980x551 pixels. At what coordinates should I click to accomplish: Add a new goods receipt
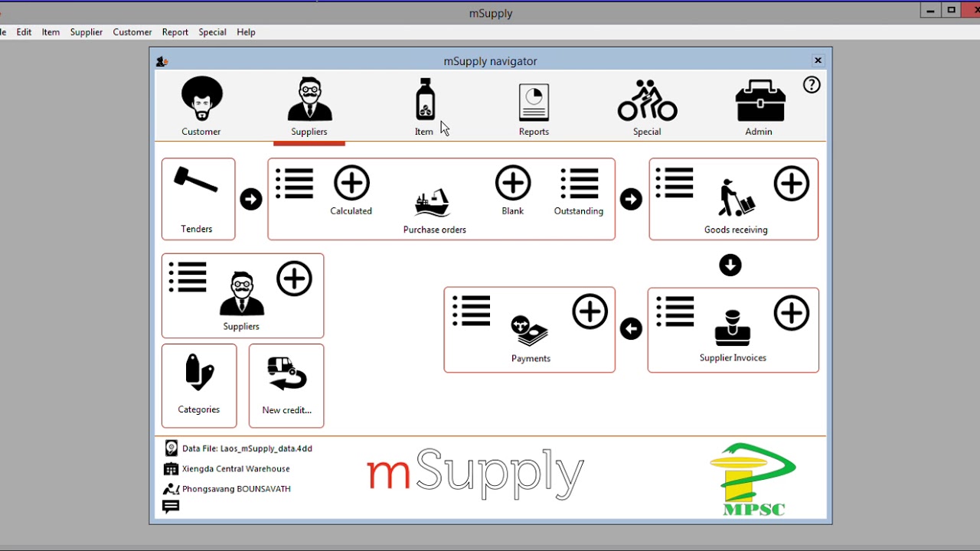(792, 184)
